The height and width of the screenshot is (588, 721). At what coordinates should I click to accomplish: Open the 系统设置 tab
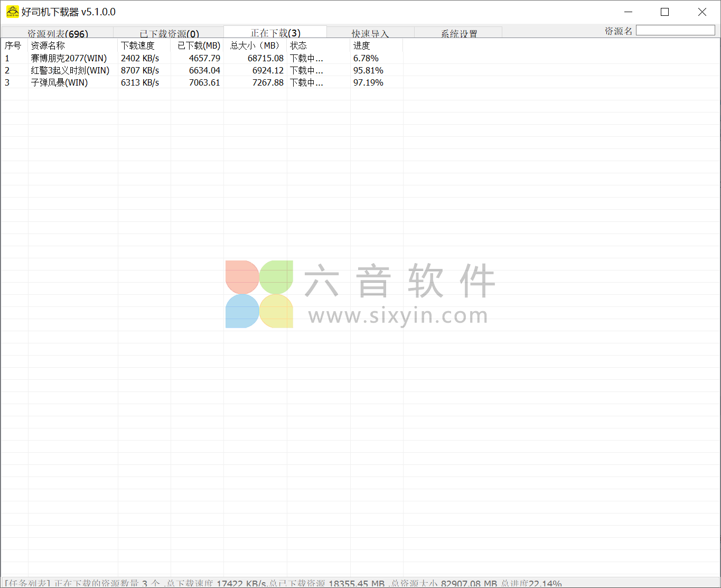pyautogui.click(x=460, y=32)
